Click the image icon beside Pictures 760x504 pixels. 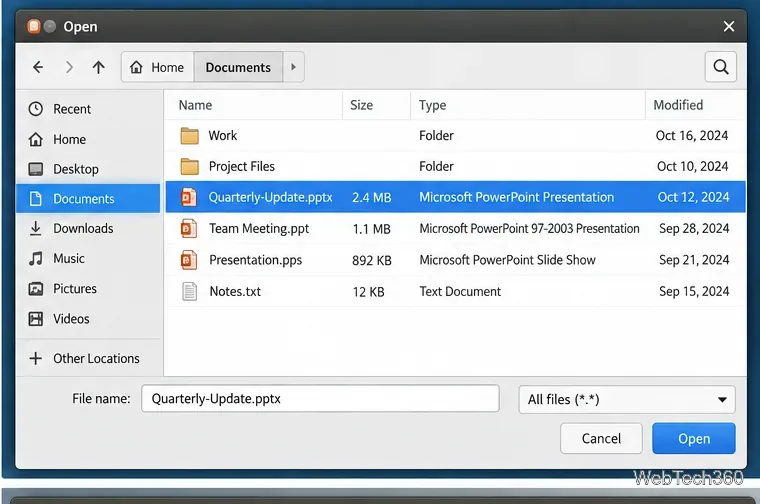36,289
